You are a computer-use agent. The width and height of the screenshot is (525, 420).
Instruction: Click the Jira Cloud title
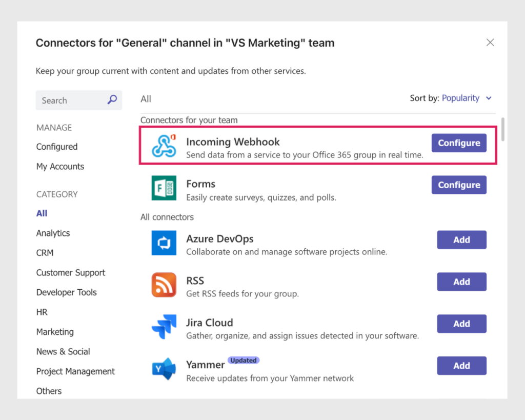click(x=210, y=323)
